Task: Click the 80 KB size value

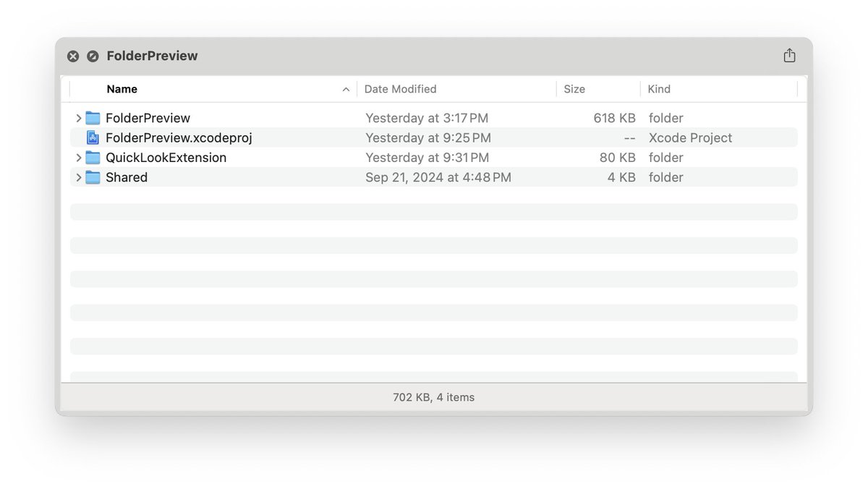Action: 618,158
